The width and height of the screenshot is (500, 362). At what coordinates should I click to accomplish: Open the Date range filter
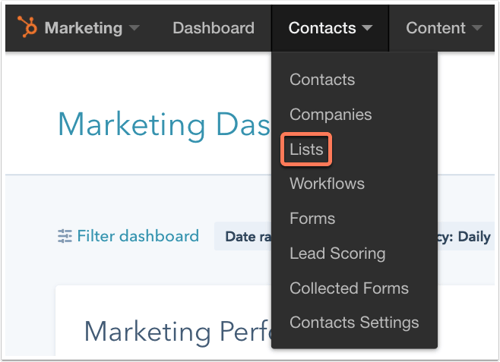coord(243,236)
